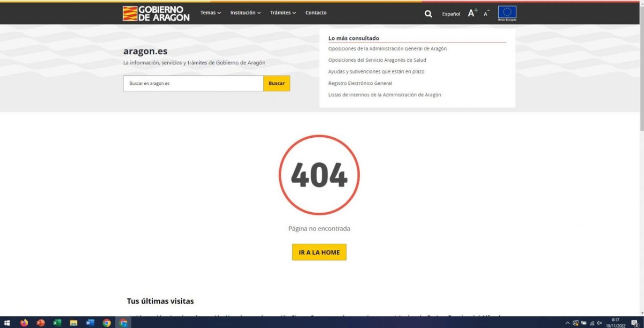Open PowerPoint from the taskbar
The image size is (644, 328).
pyautogui.click(x=41, y=322)
